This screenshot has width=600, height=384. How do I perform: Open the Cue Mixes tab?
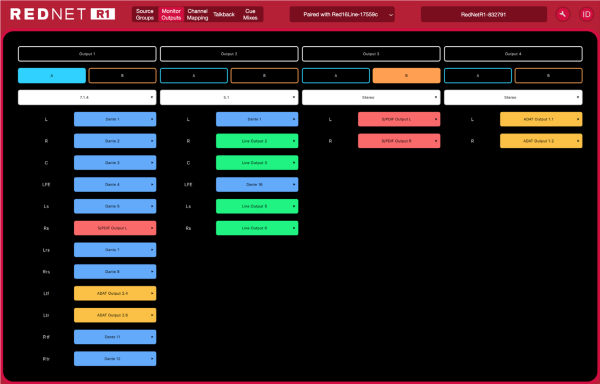[x=250, y=15]
